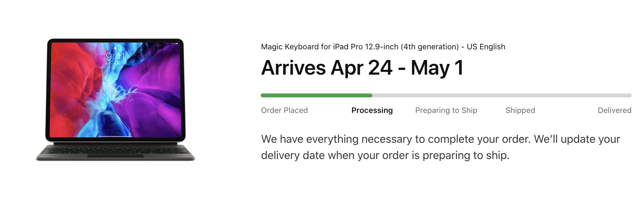The height and width of the screenshot is (209, 644).
Task: Click the Arrives Apr 24 - May 1 heading
Action: (362, 68)
